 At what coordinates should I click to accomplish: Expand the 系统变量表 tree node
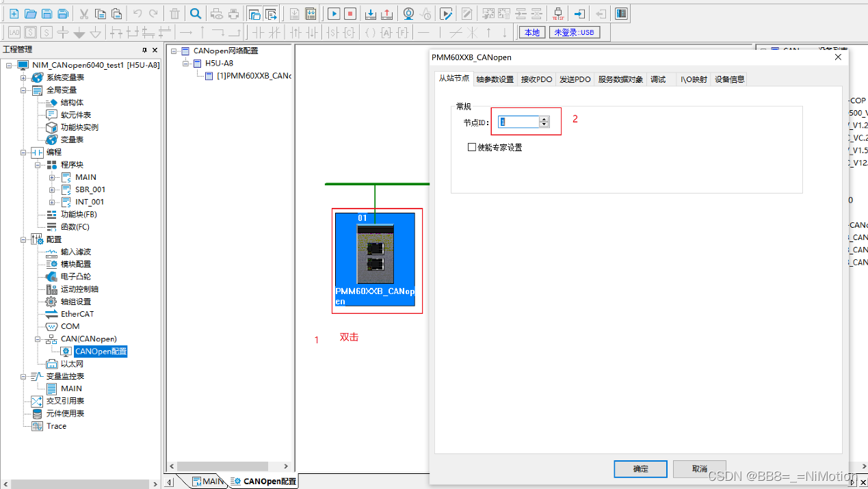[23, 77]
